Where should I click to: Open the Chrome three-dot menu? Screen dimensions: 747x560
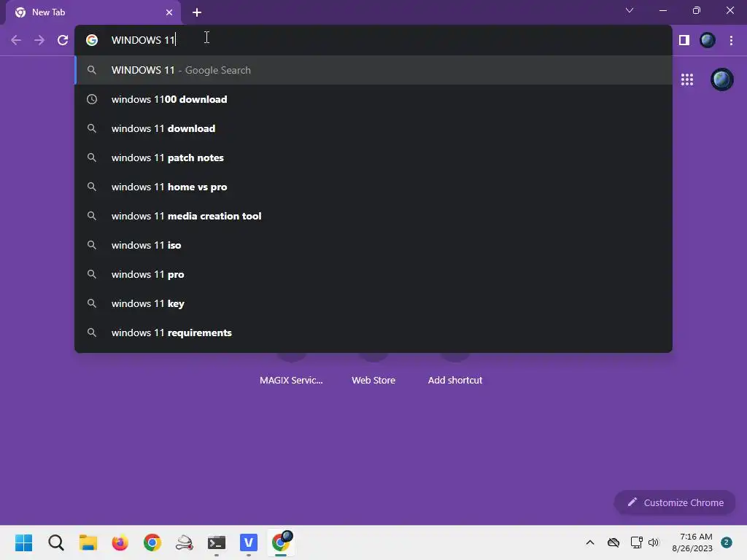(x=731, y=40)
